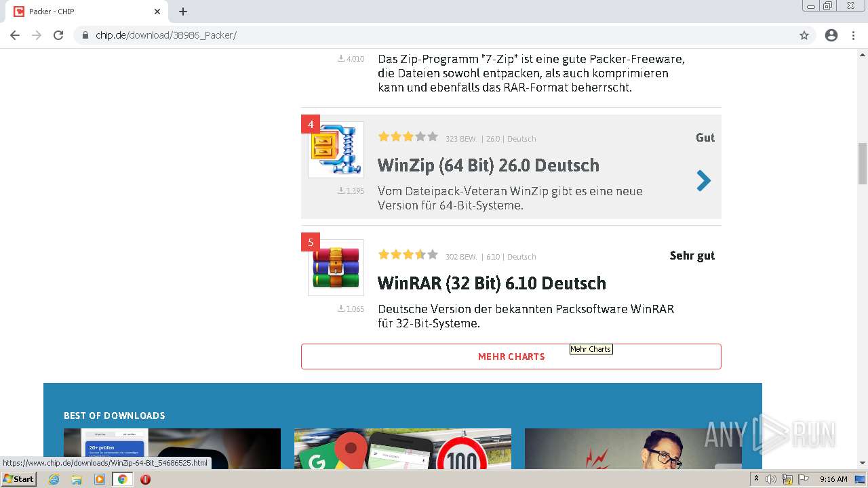Open the WinRAR app icon thumbnail

(336, 268)
